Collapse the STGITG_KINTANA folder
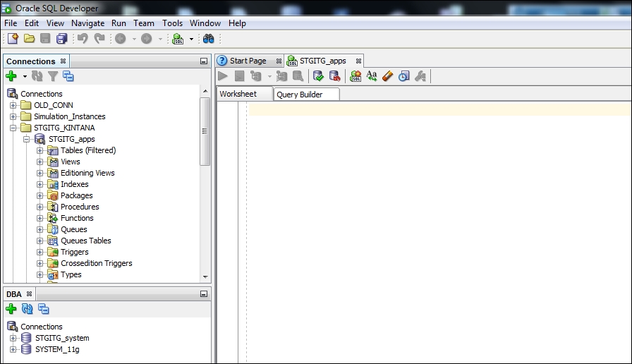This screenshot has height=364, width=632. (x=13, y=128)
